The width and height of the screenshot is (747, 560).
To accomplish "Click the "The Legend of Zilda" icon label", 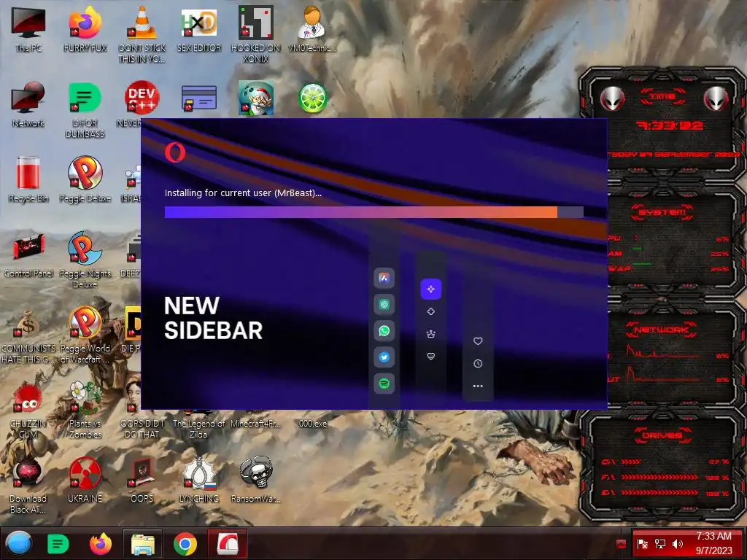I will 198,429.
